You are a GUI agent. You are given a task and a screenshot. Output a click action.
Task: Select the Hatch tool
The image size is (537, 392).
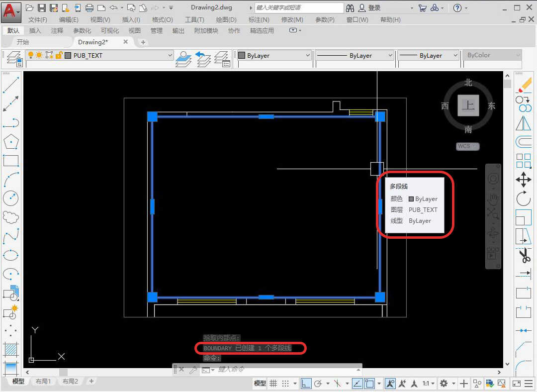coord(10,350)
